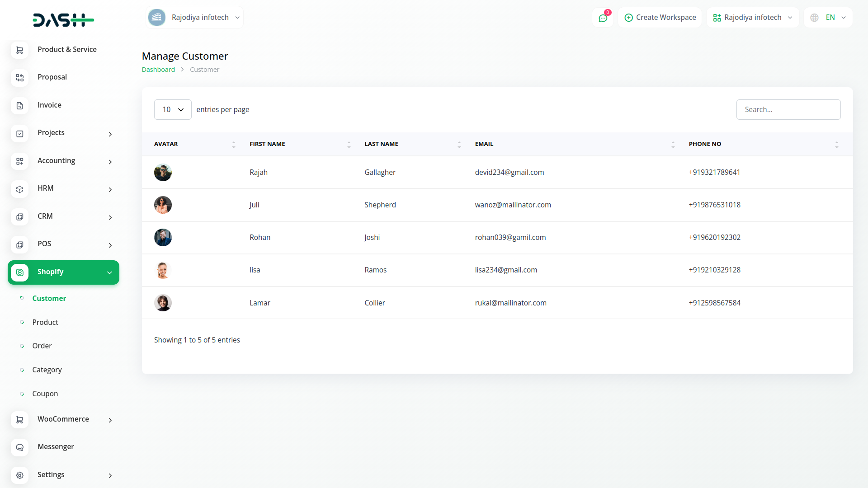The height and width of the screenshot is (488, 868).
Task: Click the DASH logo
Action: 63,20
